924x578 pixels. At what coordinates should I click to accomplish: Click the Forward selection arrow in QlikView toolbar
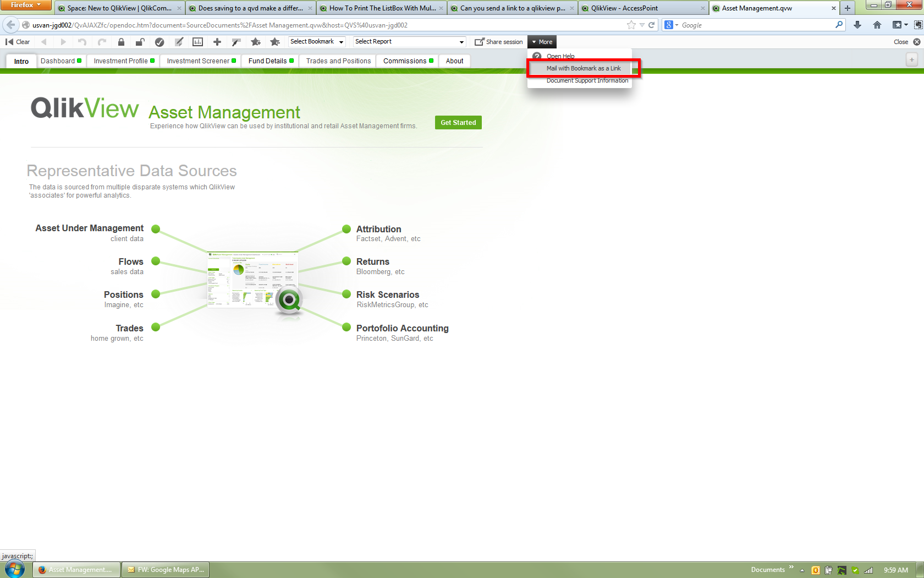coord(63,42)
